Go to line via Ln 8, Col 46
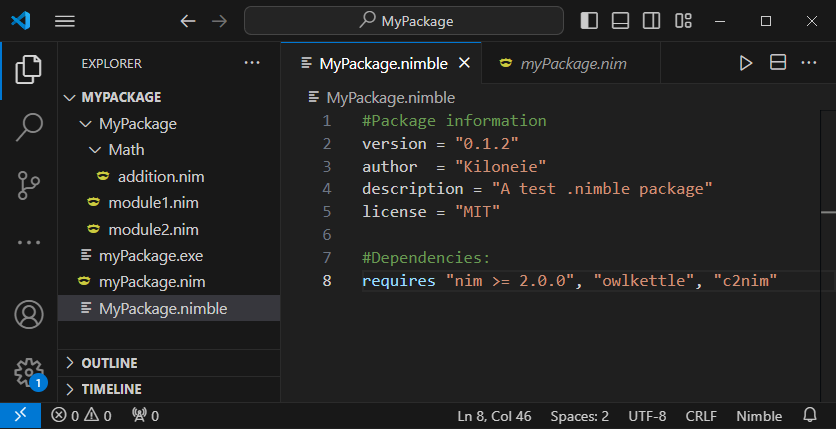This screenshot has height=429, width=836. coord(494,416)
